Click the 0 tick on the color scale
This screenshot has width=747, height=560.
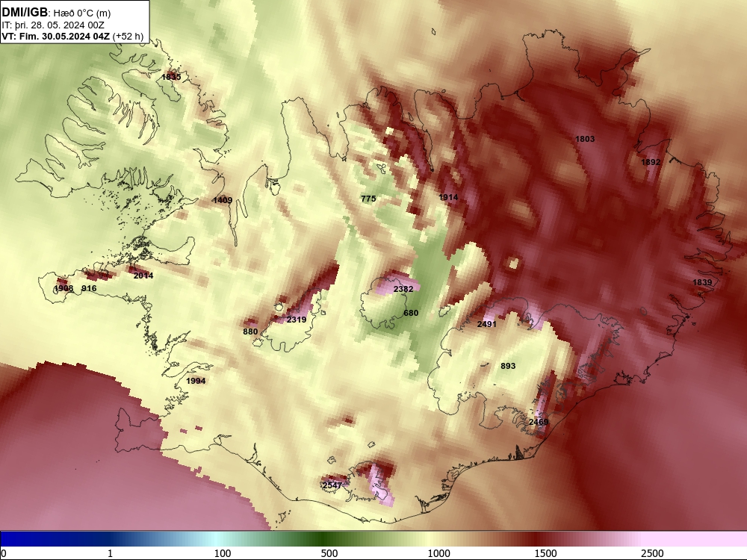click(4, 553)
